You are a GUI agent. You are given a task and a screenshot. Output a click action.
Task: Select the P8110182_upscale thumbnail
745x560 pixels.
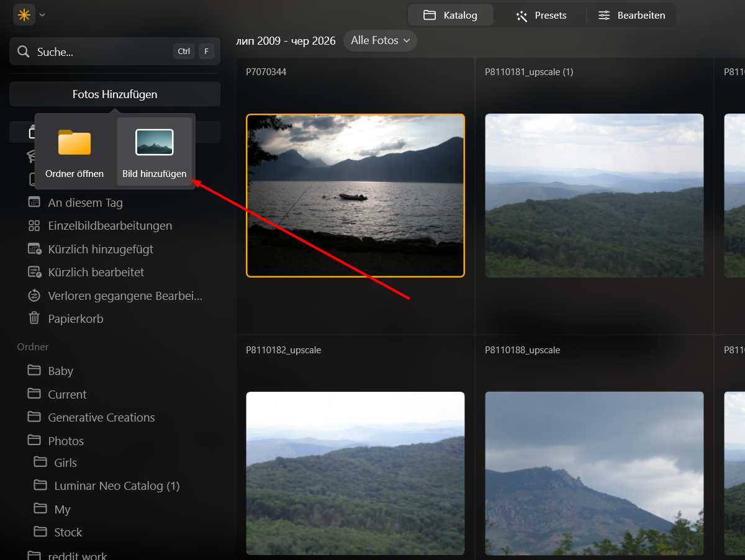tap(355, 473)
